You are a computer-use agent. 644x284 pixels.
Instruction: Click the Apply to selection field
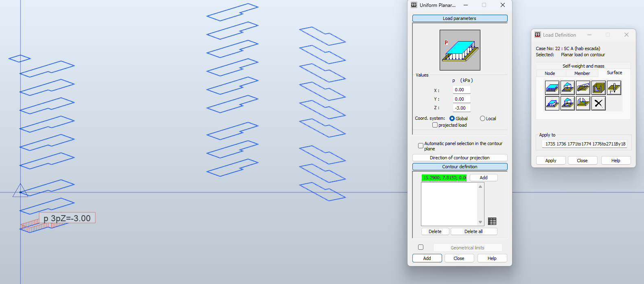[x=585, y=144]
